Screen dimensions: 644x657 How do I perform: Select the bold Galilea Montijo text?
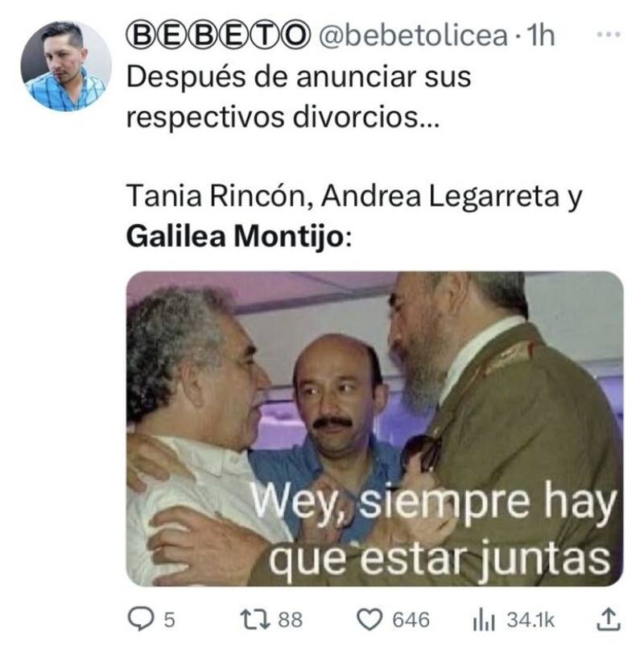click(234, 237)
